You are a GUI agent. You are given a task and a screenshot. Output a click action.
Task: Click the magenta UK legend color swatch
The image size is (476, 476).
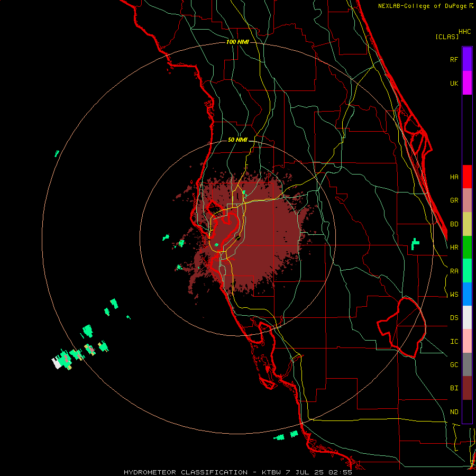[x=467, y=83]
